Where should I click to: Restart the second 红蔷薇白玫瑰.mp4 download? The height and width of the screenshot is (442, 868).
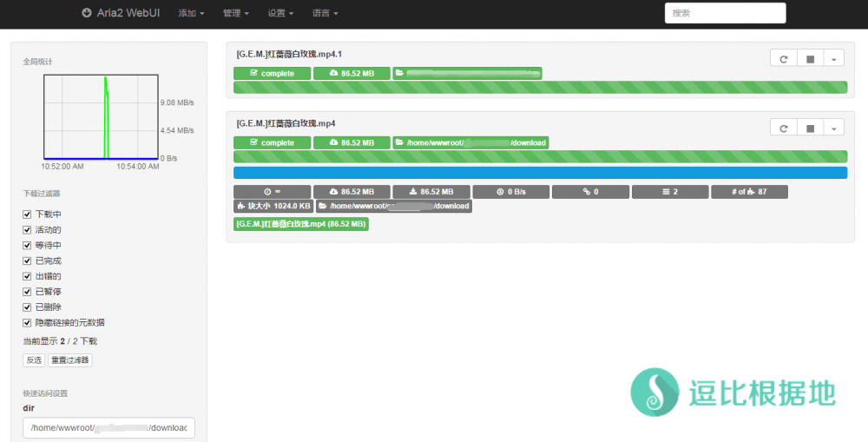(783, 128)
